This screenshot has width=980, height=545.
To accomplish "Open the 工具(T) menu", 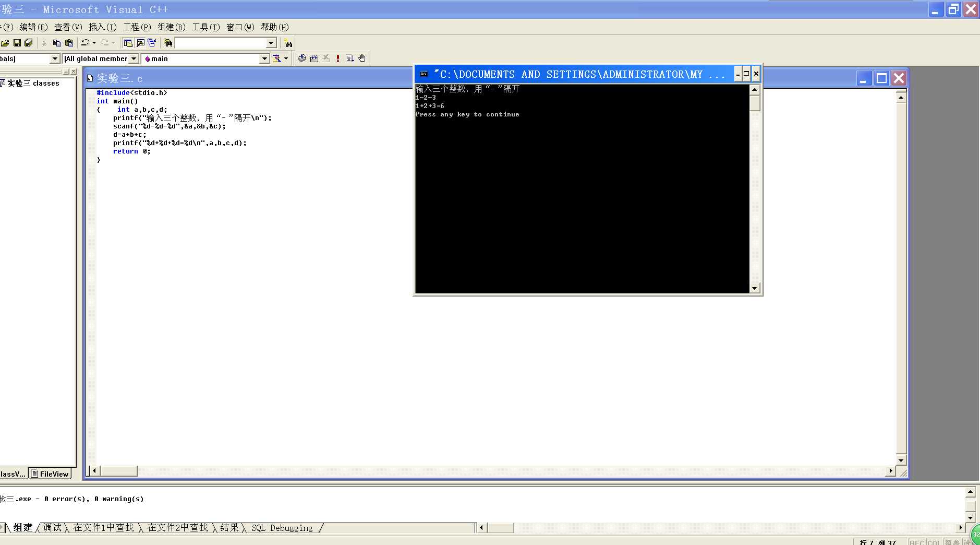I will pyautogui.click(x=205, y=27).
